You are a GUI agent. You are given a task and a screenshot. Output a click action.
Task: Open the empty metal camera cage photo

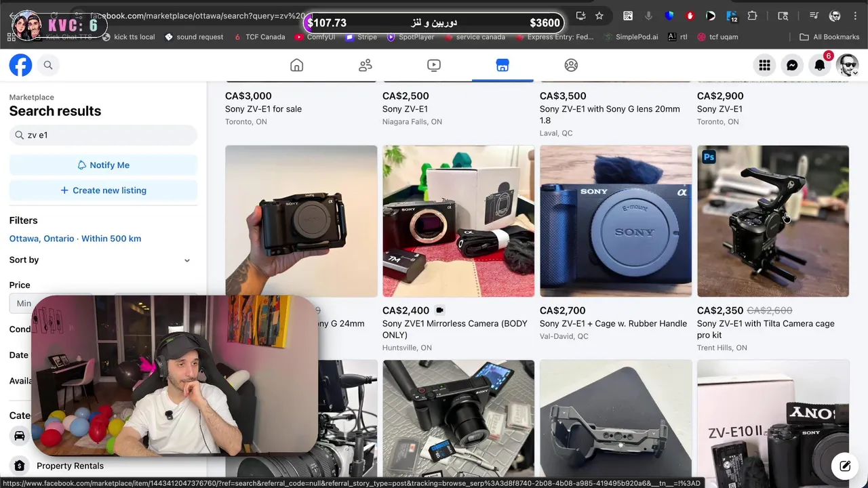[x=616, y=418]
